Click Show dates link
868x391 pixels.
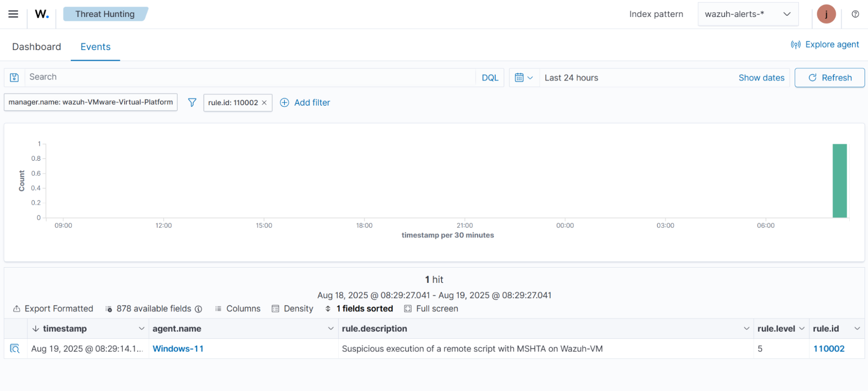click(761, 78)
